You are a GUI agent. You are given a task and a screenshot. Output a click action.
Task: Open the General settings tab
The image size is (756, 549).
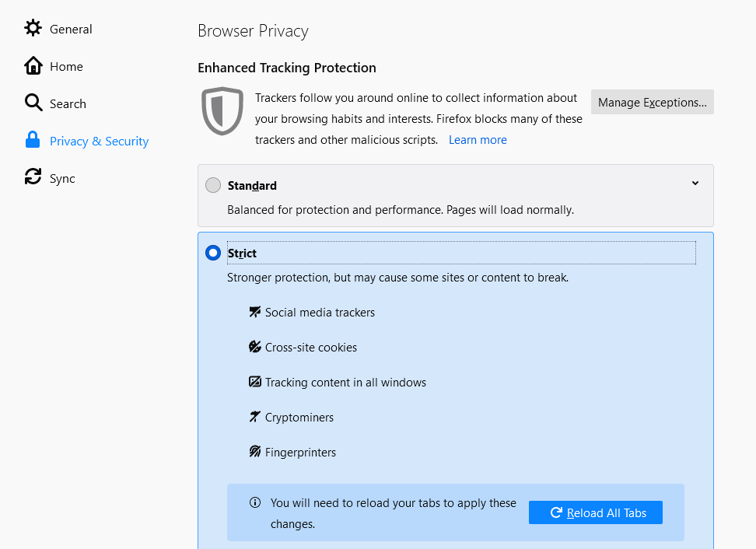click(x=71, y=29)
